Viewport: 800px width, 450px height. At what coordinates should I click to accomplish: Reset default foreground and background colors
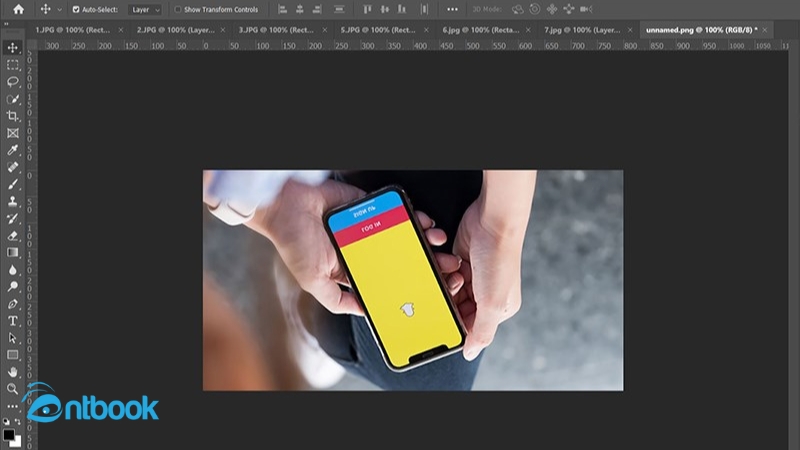coord(6,421)
